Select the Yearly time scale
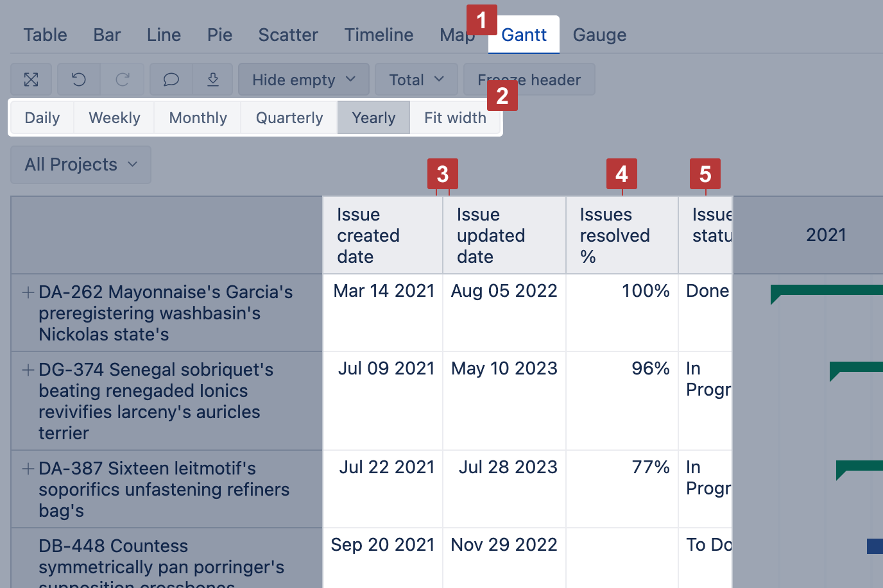 click(373, 118)
